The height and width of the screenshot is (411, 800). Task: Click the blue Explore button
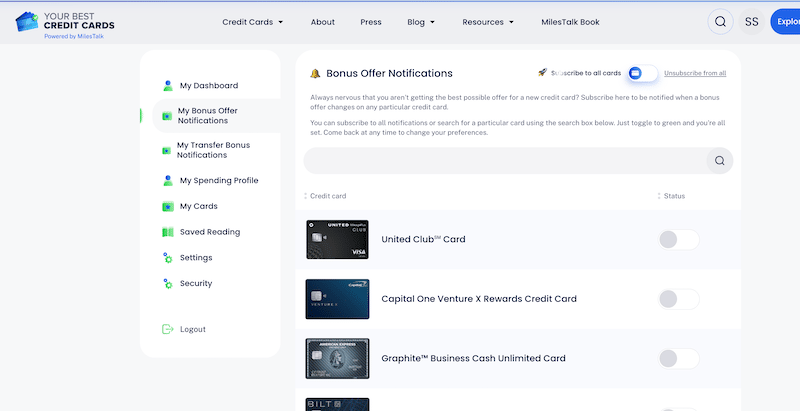785,22
